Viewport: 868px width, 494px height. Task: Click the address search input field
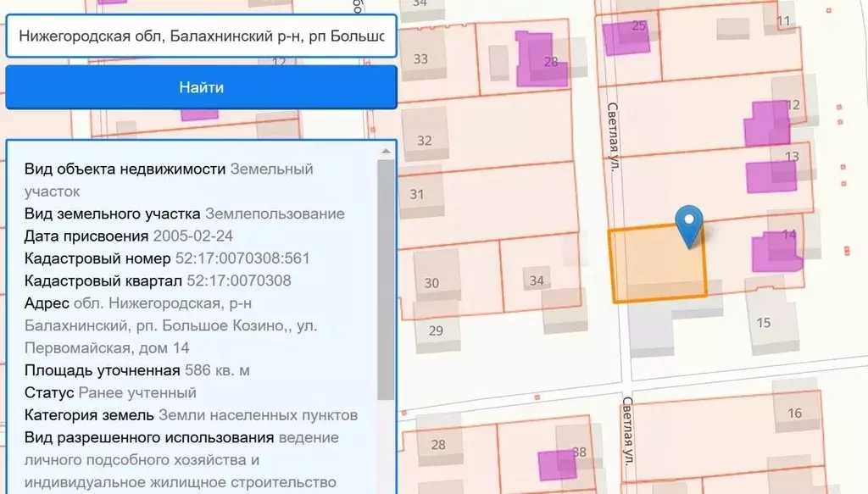201,36
